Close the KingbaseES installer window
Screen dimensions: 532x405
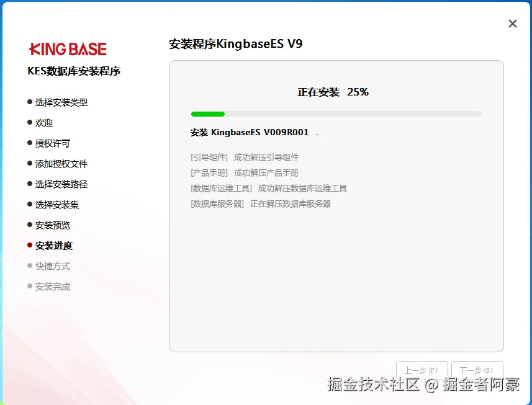coord(513,24)
